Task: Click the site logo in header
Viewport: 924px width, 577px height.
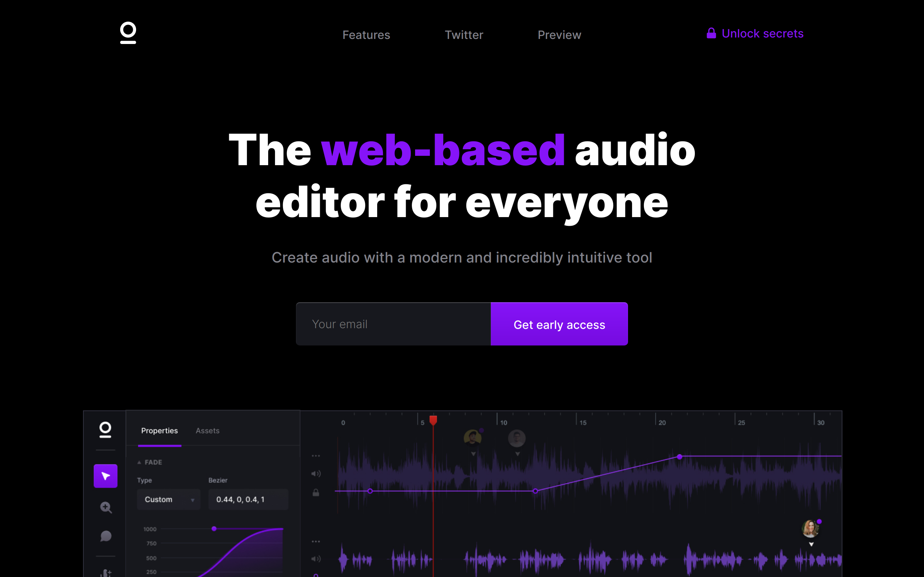Action: pyautogui.click(x=128, y=33)
